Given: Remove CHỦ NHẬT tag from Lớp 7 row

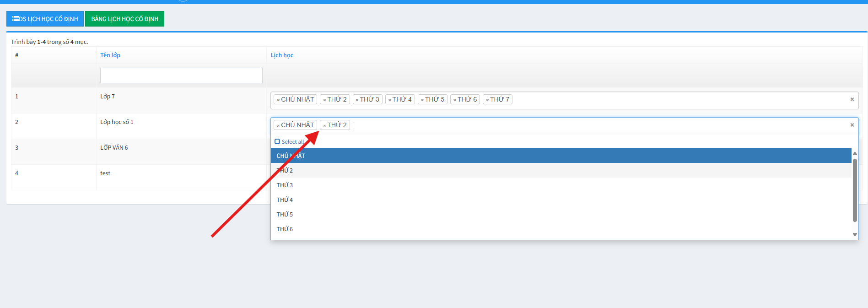Looking at the screenshot, I should pyautogui.click(x=278, y=100).
